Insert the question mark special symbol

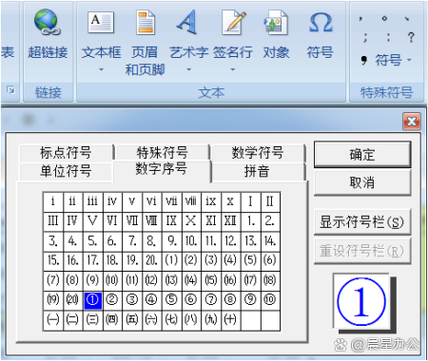coord(411,37)
